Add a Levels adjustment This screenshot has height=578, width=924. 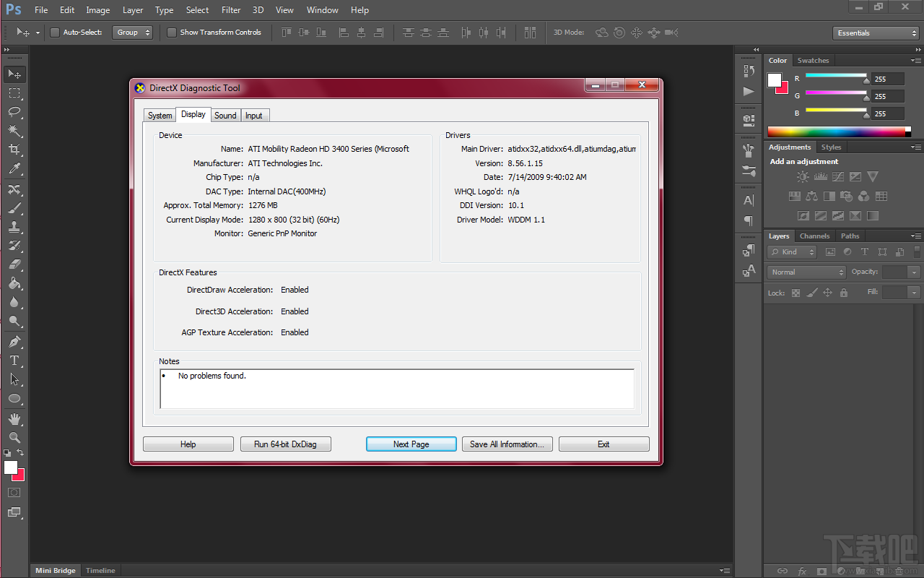[820, 176]
